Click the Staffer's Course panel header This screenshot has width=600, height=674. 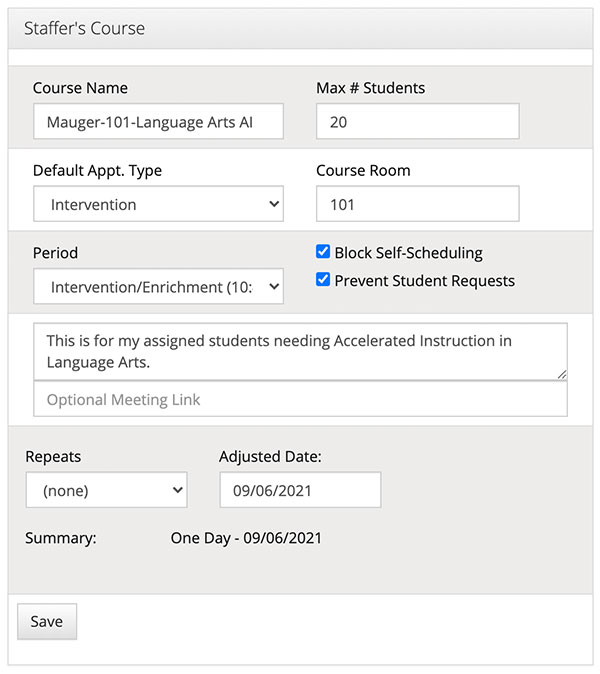tap(300, 28)
